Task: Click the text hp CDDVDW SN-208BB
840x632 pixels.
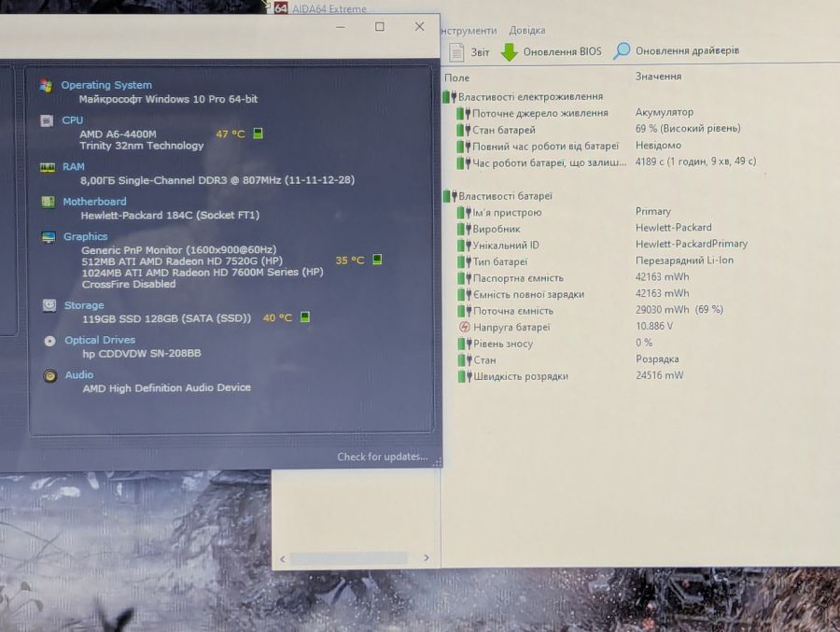Action: tap(142, 353)
